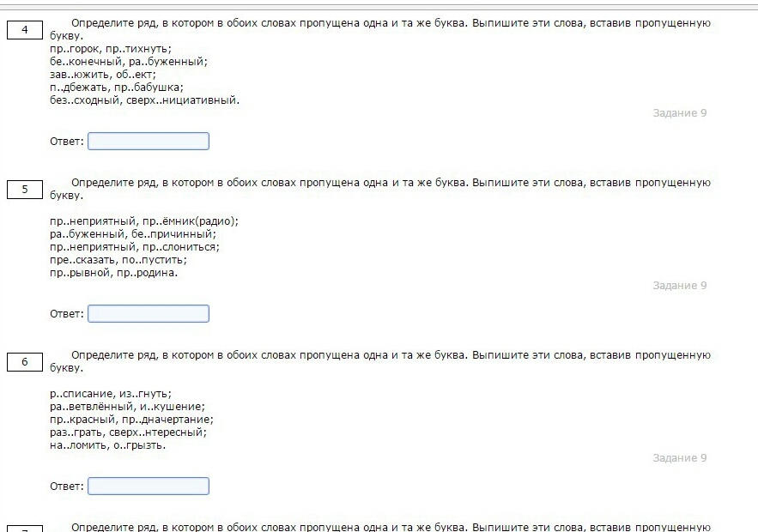Select the answer box for question 6

(148, 486)
